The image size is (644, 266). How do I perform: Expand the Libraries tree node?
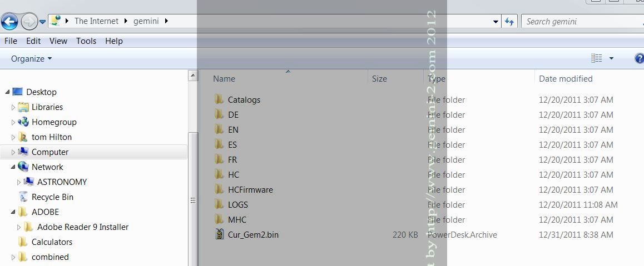click(x=13, y=107)
